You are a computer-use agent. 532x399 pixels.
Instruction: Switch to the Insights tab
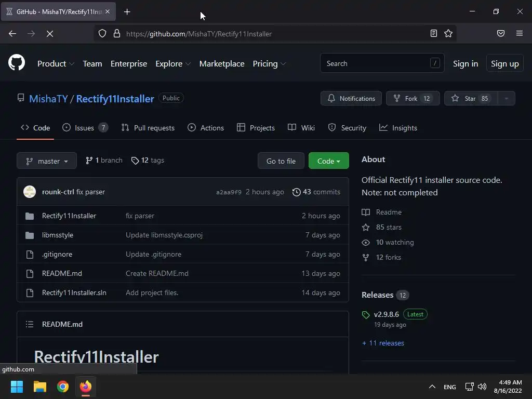coord(398,128)
